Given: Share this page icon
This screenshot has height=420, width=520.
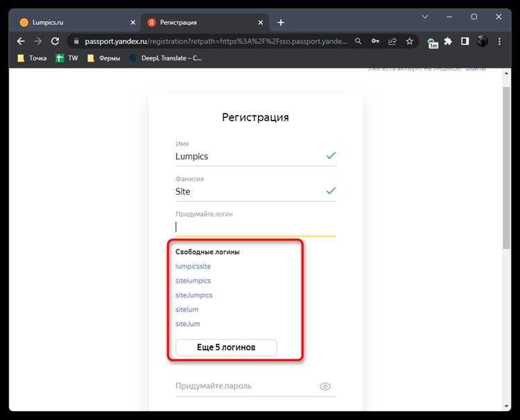Looking at the screenshot, I should point(392,41).
